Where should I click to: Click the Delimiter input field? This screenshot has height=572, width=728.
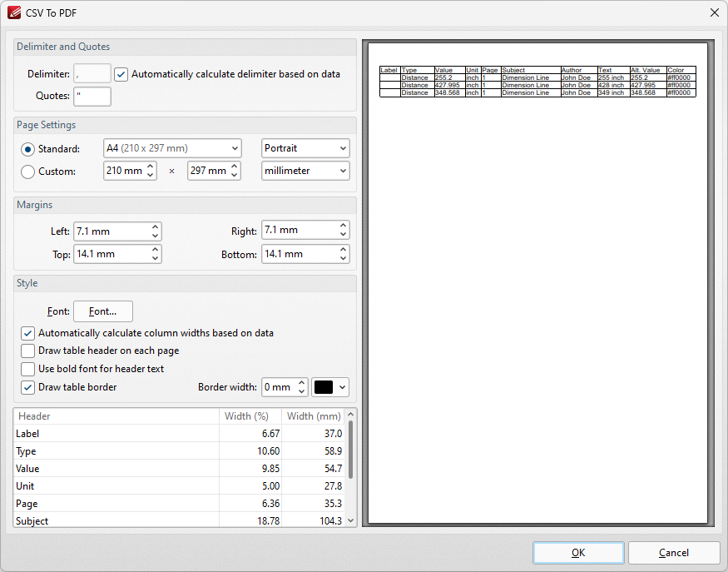click(92, 73)
